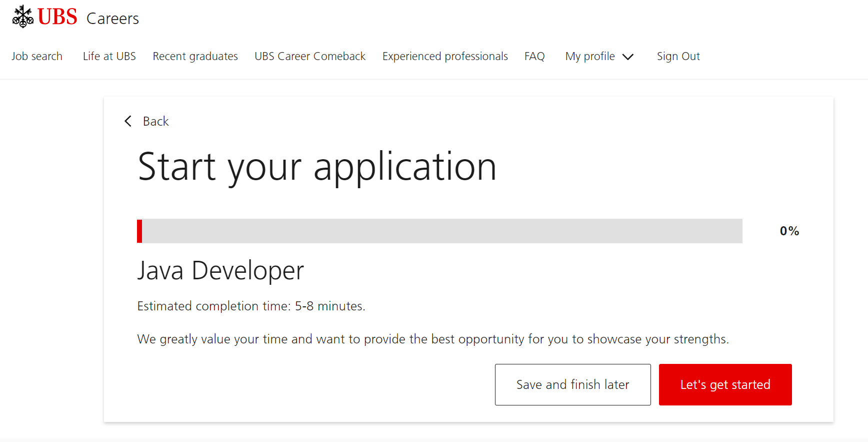Click the Let's get started button
This screenshot has width=868, height=442.
pyautogui.click(x=725, y=384)
